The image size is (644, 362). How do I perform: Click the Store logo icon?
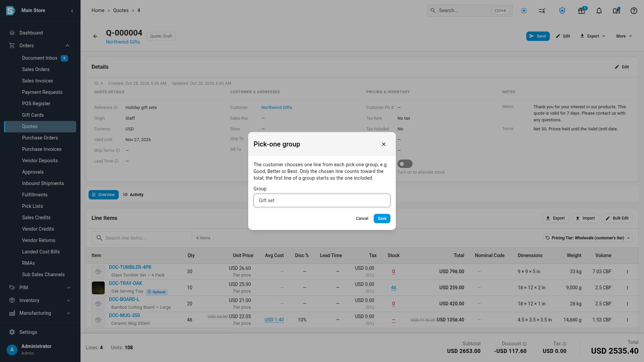pos(11,11)
